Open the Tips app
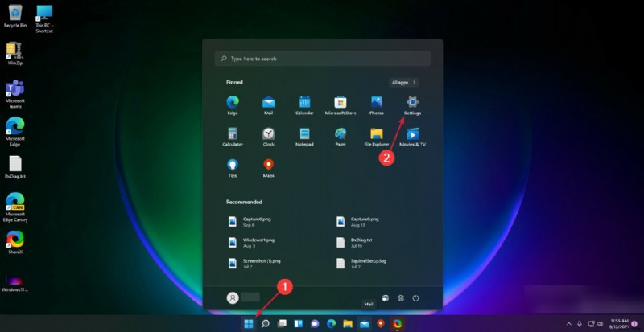 pos(233,168)
